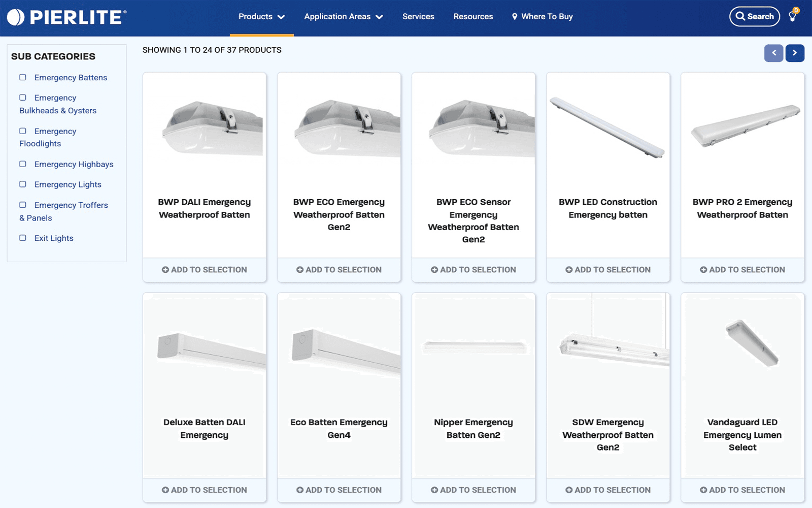Open the lightbulb selection icon

click(x=793, y=16)
